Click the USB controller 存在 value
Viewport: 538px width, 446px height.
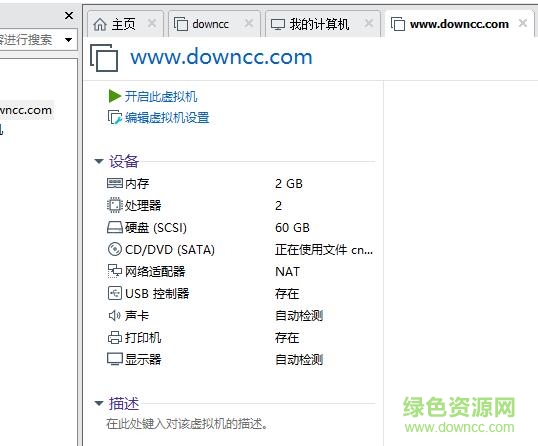pyautogui.click(x=287, y=293)
